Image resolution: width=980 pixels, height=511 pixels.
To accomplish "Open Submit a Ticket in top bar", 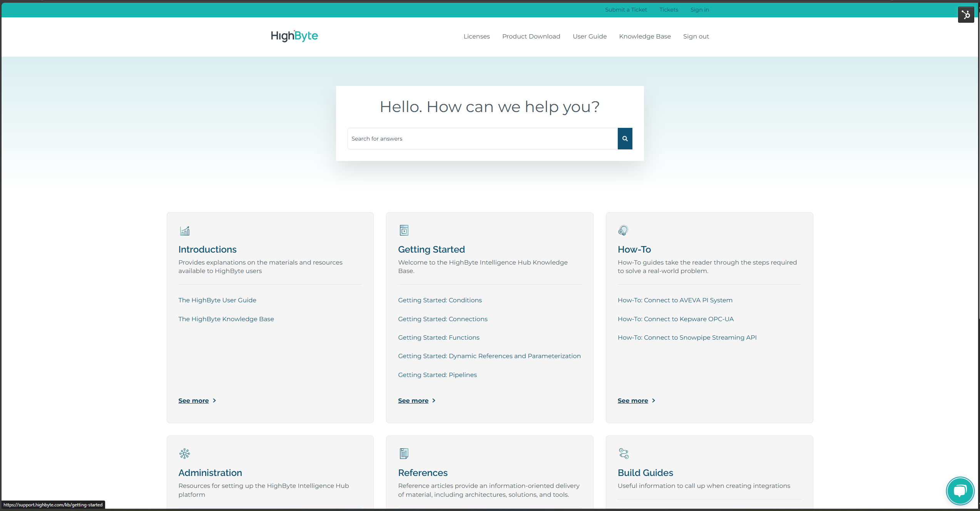I will pos(626,10).
